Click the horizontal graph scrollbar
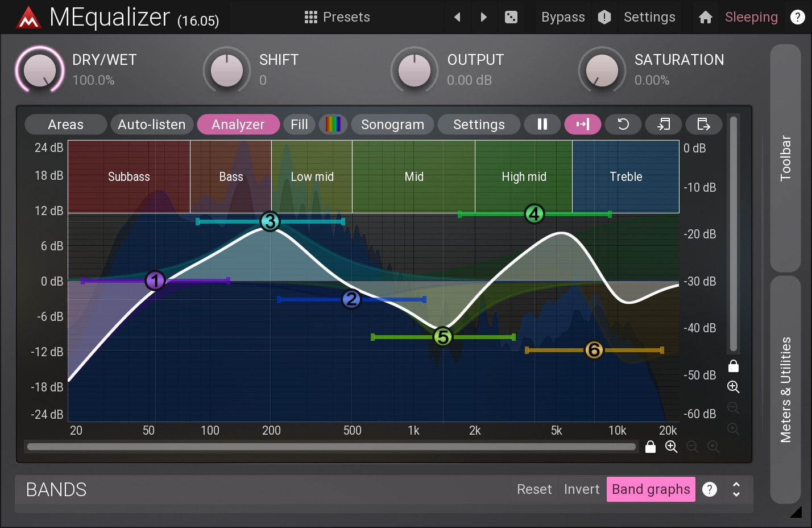The image size is (812, 528). click(331, 447)
